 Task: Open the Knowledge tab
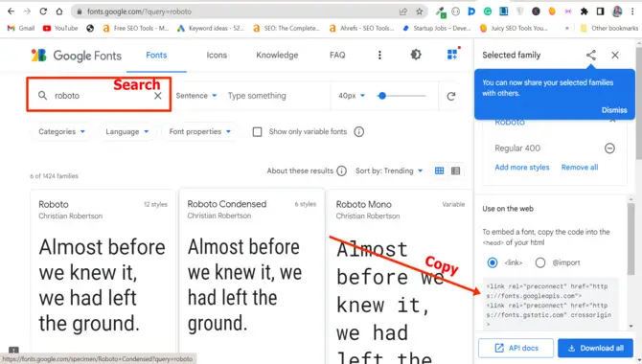(277, 55)
